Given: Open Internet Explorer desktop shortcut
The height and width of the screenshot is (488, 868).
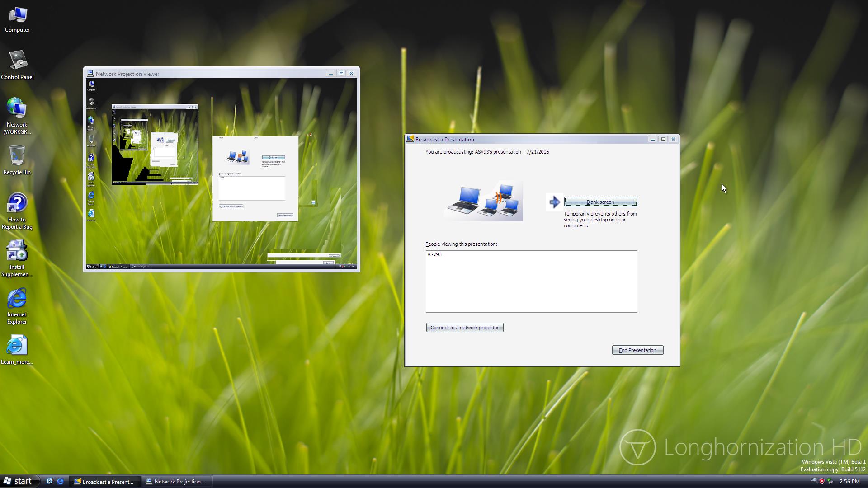Looking at the screenshot, I should [x=17, y=305].
